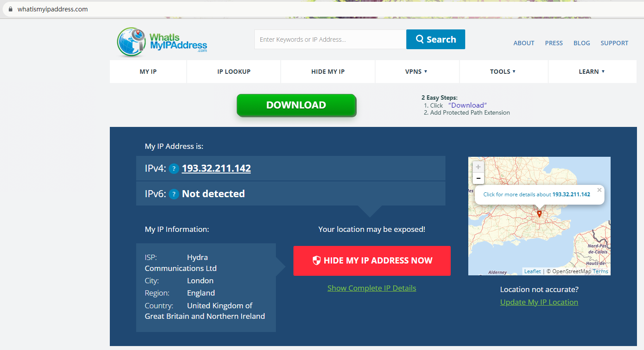The height and width of the screenshot is (350, 644).
Task: Expand the VPNS dropdown menu
Action: click(416, 72)
